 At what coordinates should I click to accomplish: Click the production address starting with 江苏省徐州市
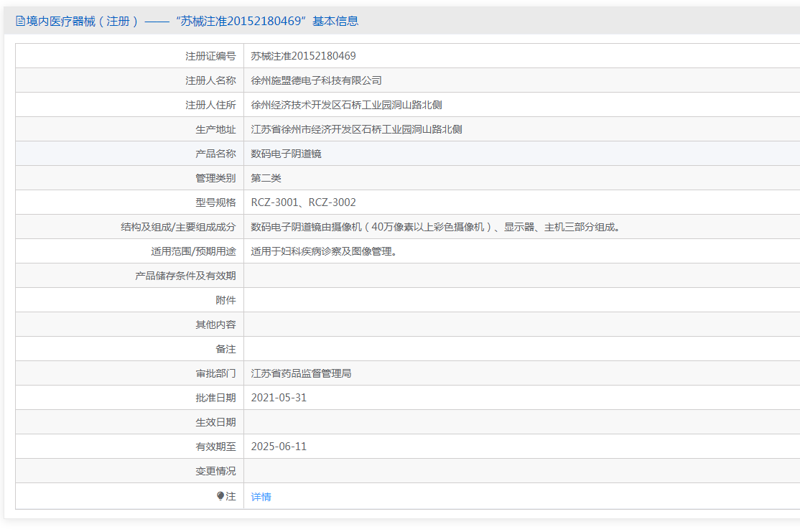[356, 129]
